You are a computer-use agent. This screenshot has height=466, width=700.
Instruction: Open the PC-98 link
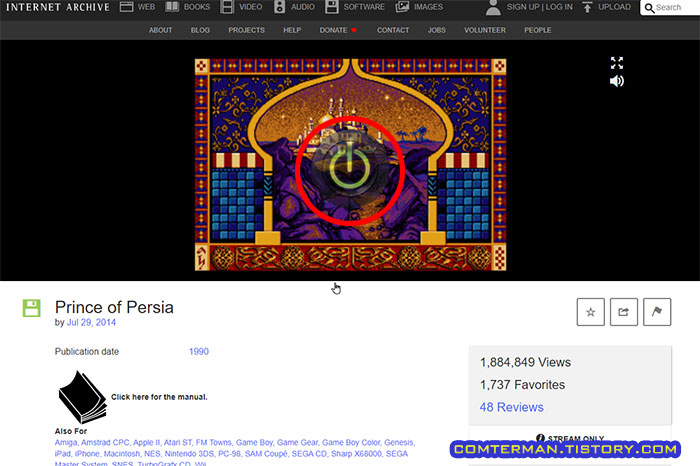(229, 454)
